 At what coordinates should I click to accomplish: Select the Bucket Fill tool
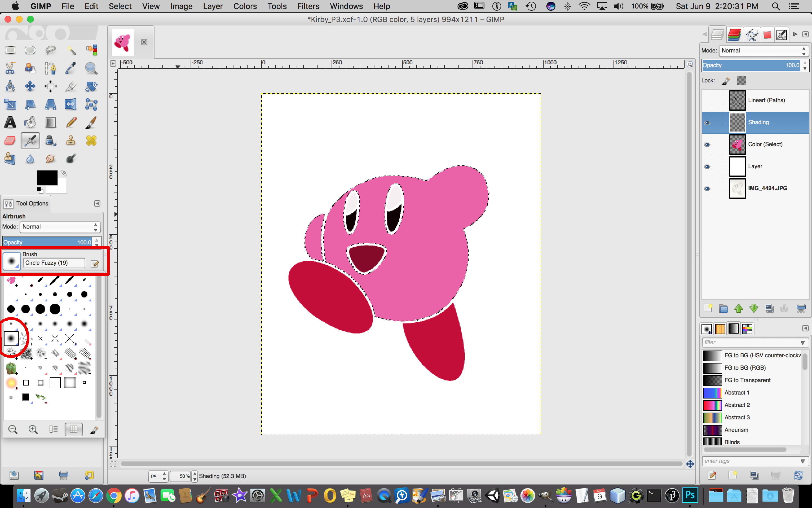[x=30, y=123]
